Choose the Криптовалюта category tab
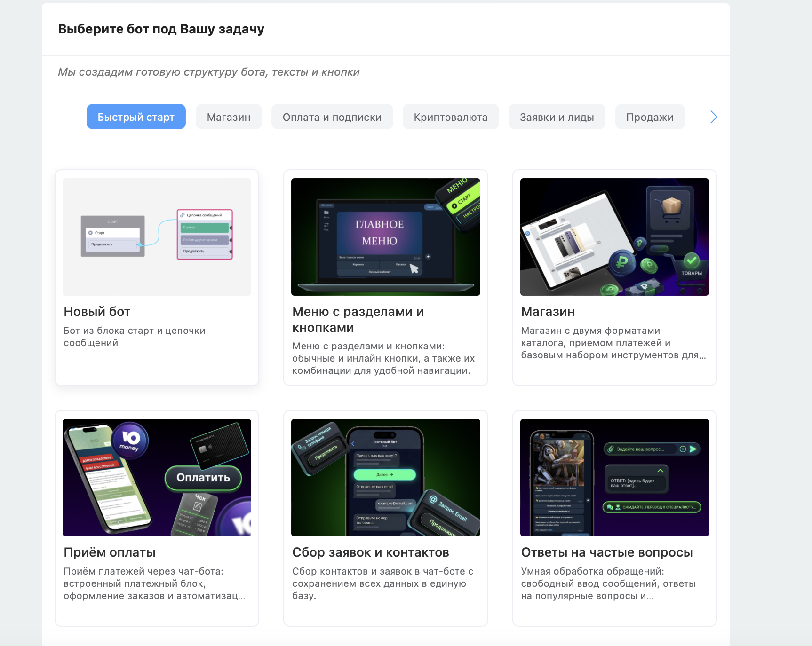Viewport: 812px width, 646px height. tap(451, 117)
